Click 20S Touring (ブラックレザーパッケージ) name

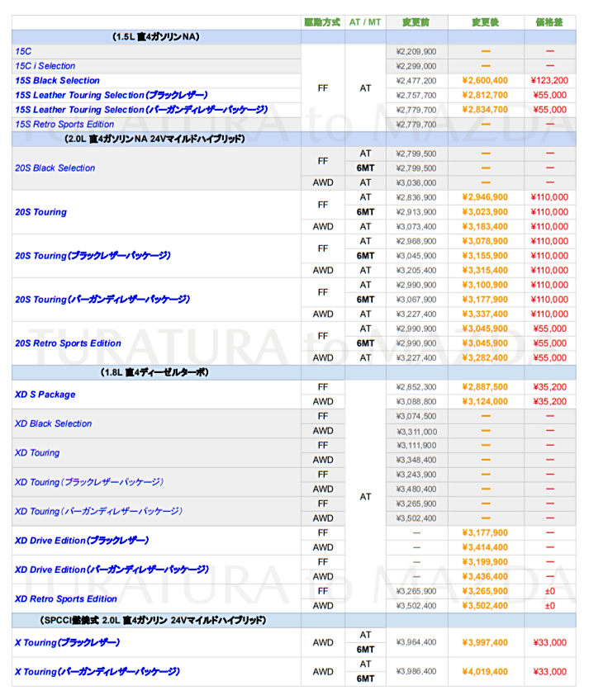[x=93, y=256]
